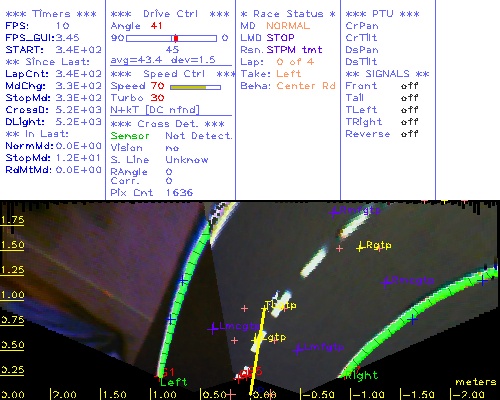
Task: Click the green Right lane label
Action: pyautogui.click(x=361, y=375)
